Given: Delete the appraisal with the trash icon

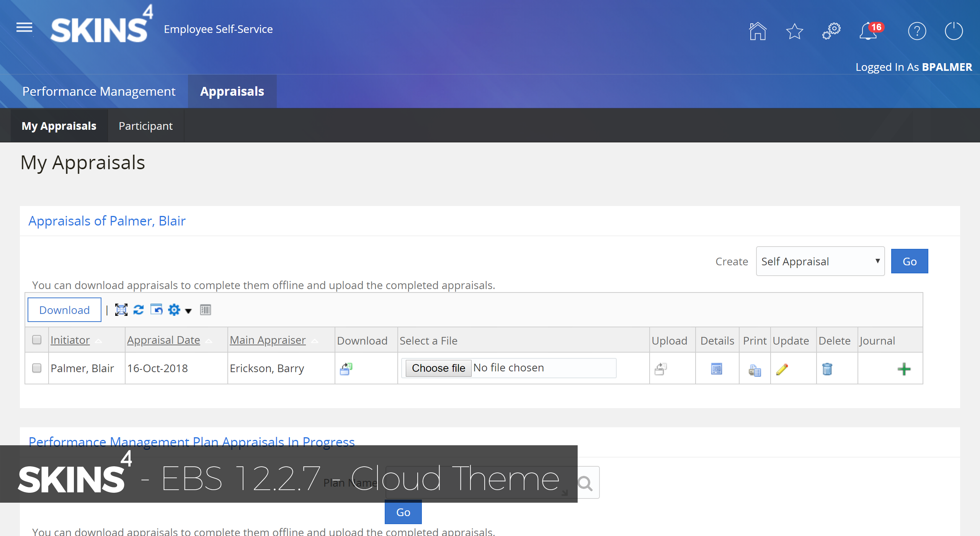Looking at the screenshot, I should [827, 369].
